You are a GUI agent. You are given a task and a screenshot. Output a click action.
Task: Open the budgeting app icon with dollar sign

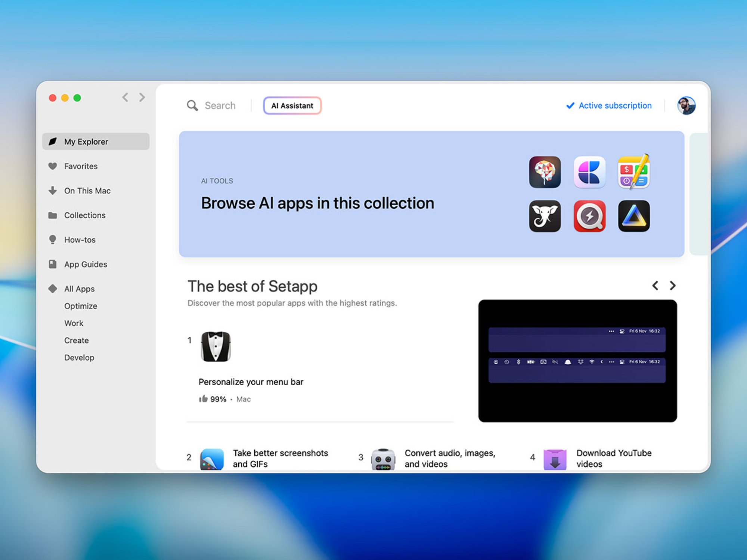point(634,172)
